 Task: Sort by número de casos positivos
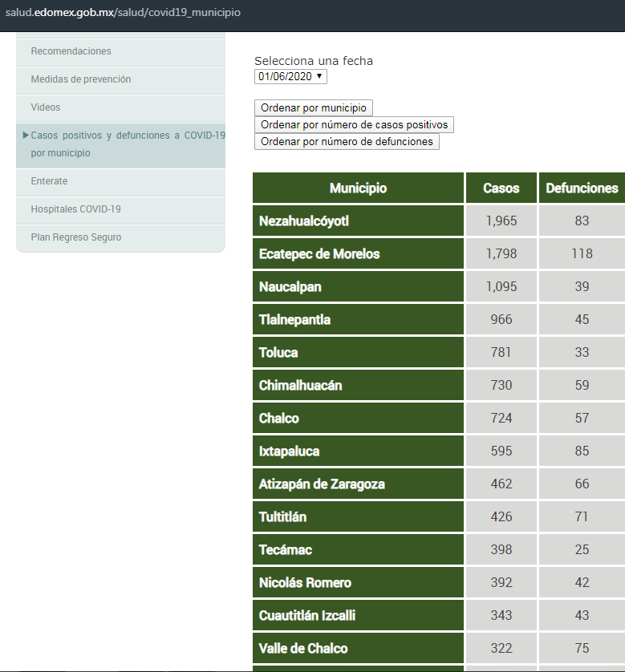point(354,124)
